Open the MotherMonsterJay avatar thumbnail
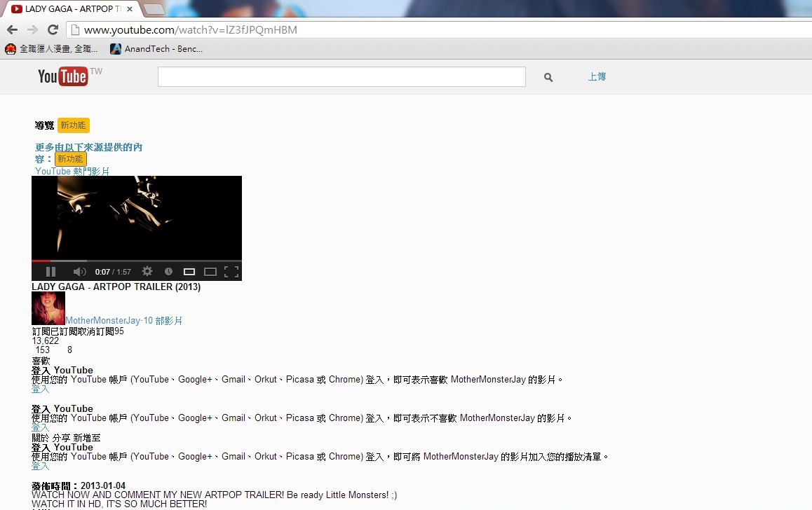The image size is (812, 510). pos(48,308)
